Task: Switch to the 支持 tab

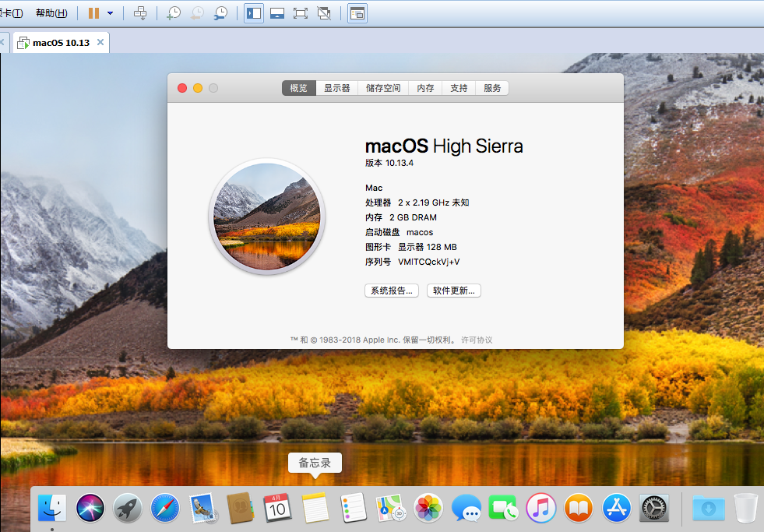Action: pos(459,88)
